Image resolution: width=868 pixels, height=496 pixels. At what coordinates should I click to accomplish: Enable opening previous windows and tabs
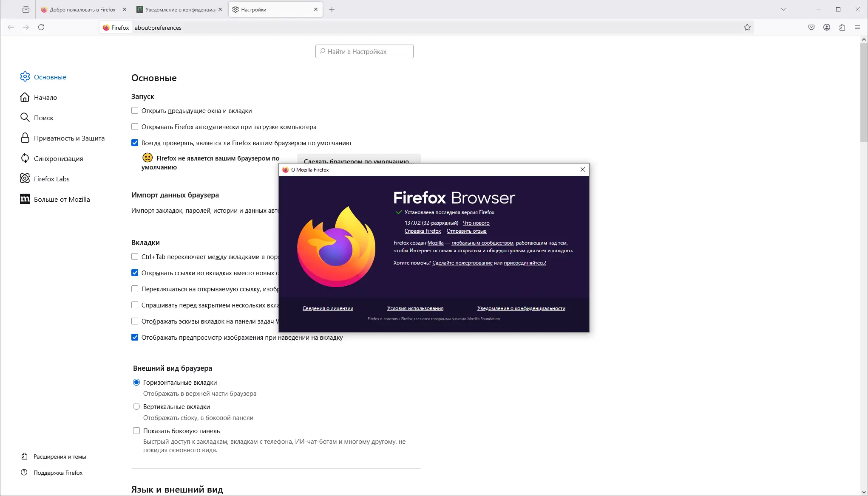tap(135, 110)
